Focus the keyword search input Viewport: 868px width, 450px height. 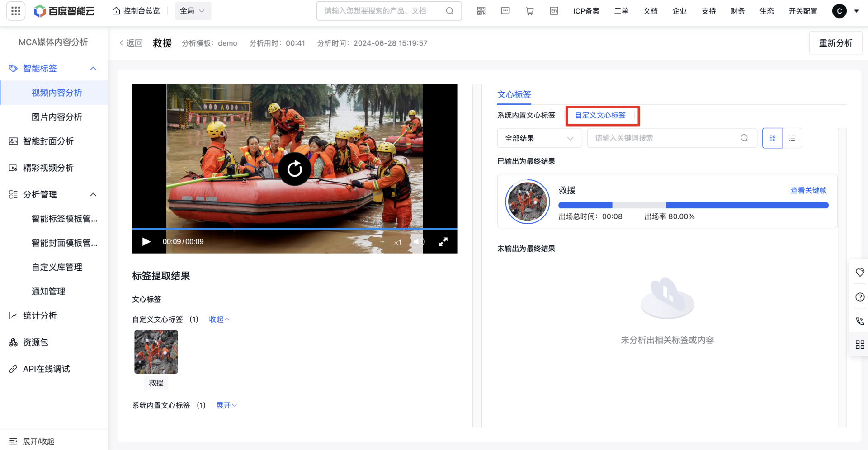(x=672, y=138)
